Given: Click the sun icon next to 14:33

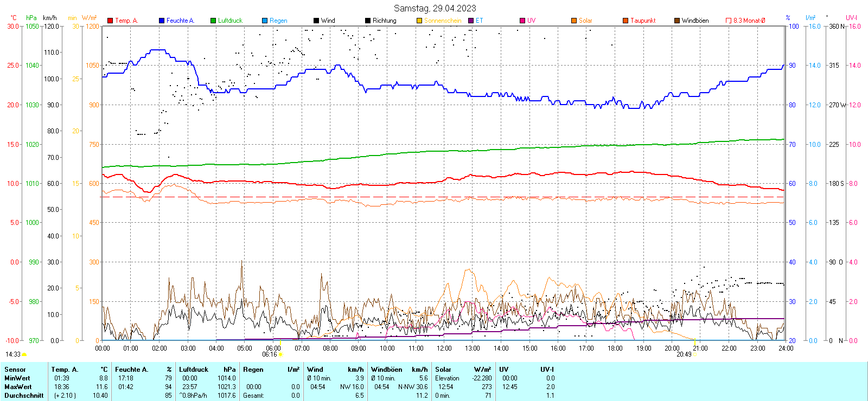Looking at the screenshot, I should (24, 354).
